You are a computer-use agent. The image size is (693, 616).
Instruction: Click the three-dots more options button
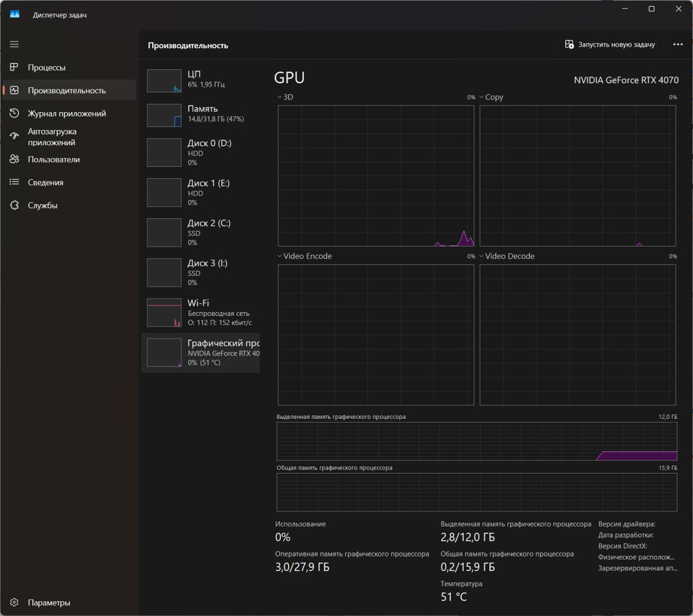pos(678,44)
